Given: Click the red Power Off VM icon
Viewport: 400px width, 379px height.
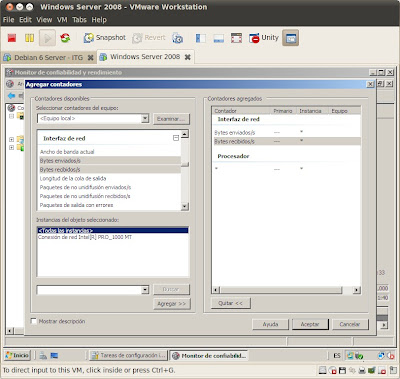Looking at the screenshot, I should [x=12, y=38].
